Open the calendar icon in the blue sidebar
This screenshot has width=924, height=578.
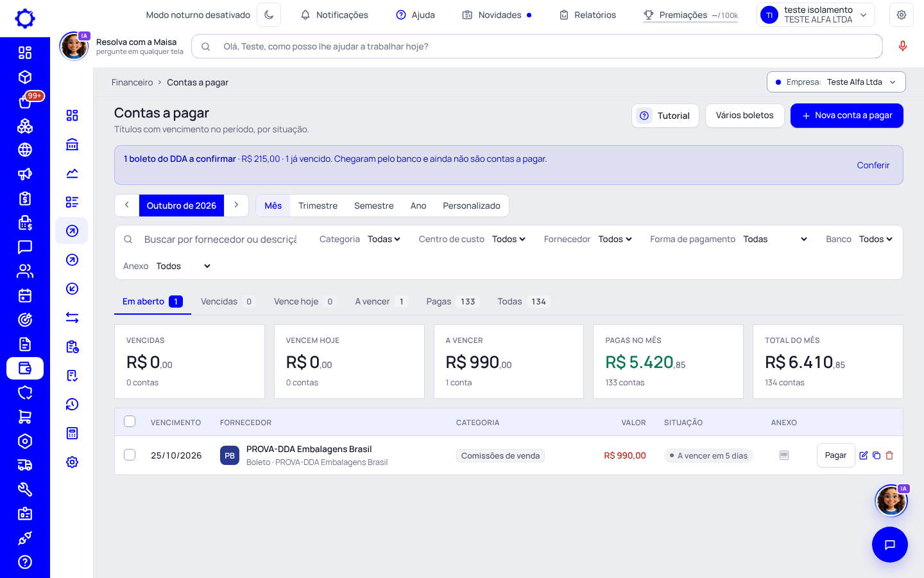click(25, 295)
